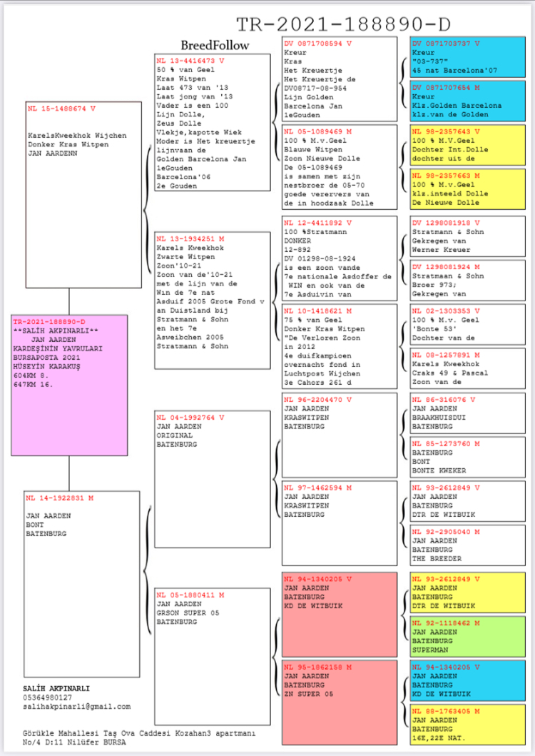Click the NL 97-1462594 M entry
535x756 pixels.
pos(340,523)
